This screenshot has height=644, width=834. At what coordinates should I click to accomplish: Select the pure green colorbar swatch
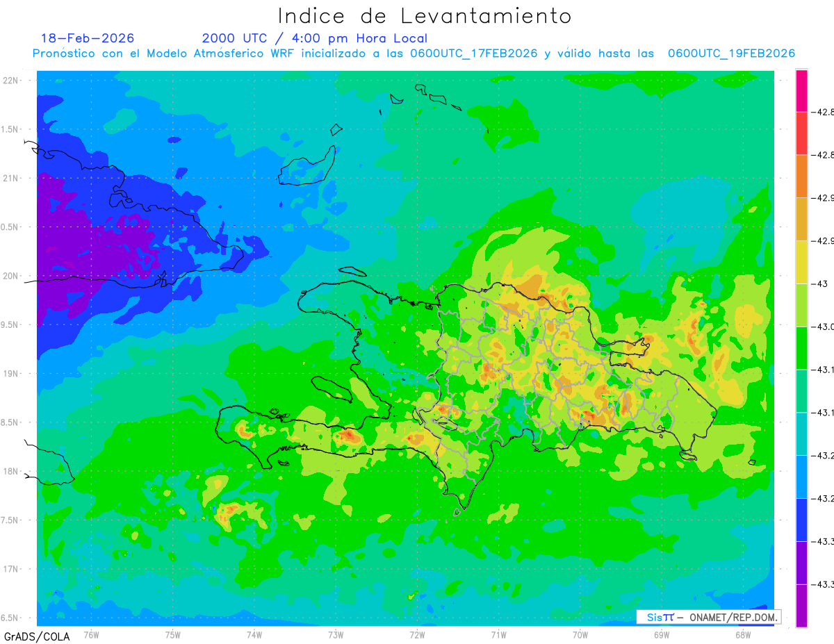[x=801, y=348]
